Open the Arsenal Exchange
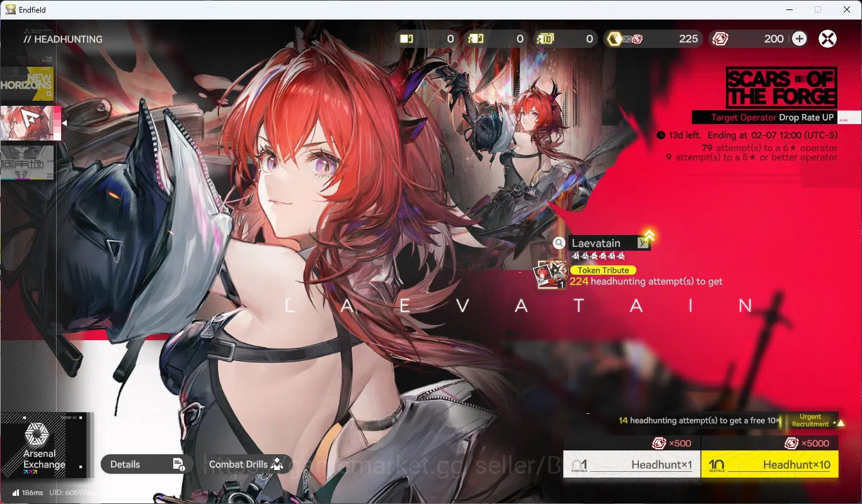Viewport: 862px width, 504px height. pyautogui.click(x=44, y=446)
